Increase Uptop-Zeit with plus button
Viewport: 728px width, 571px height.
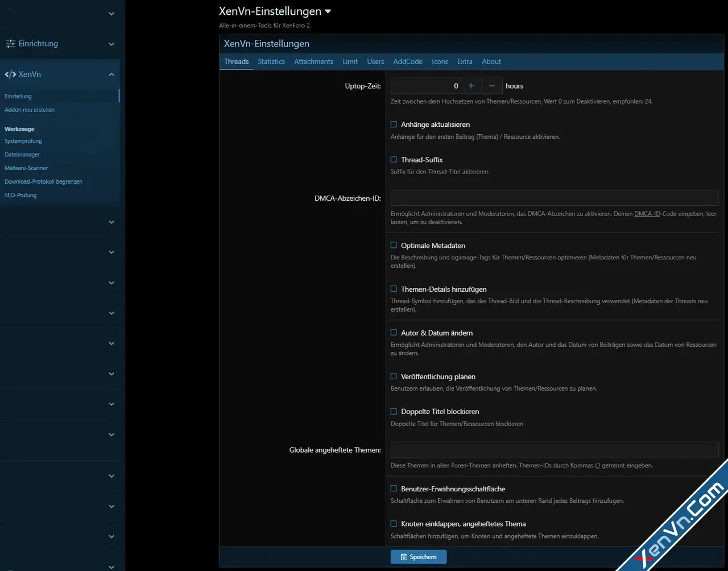click(x=471, y=86)
